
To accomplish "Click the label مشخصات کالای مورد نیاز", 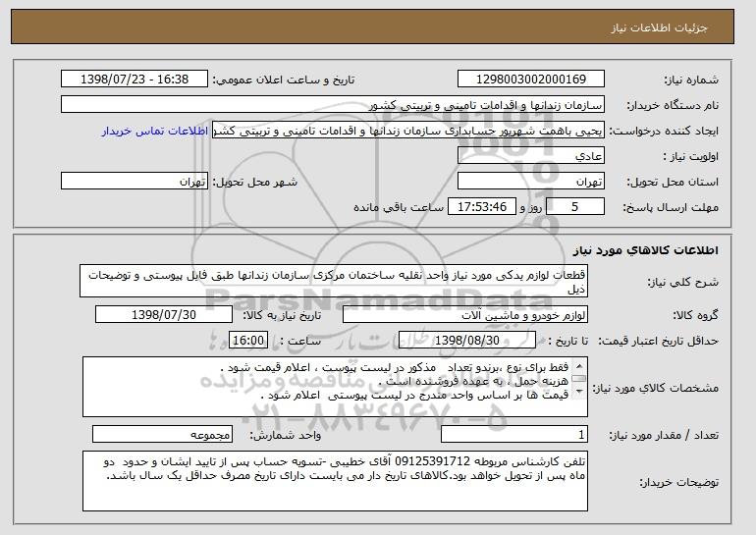I will click(656, 389).
